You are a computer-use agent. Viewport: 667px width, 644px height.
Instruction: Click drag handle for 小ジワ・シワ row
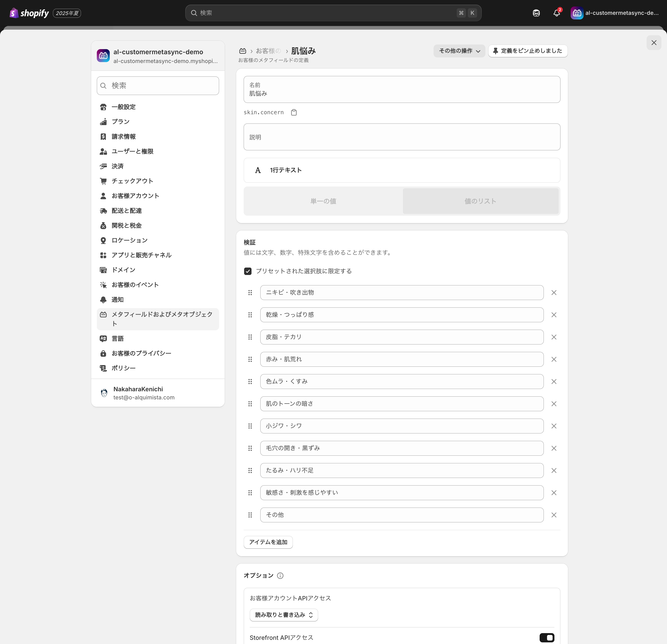click(x=250, y=426)
